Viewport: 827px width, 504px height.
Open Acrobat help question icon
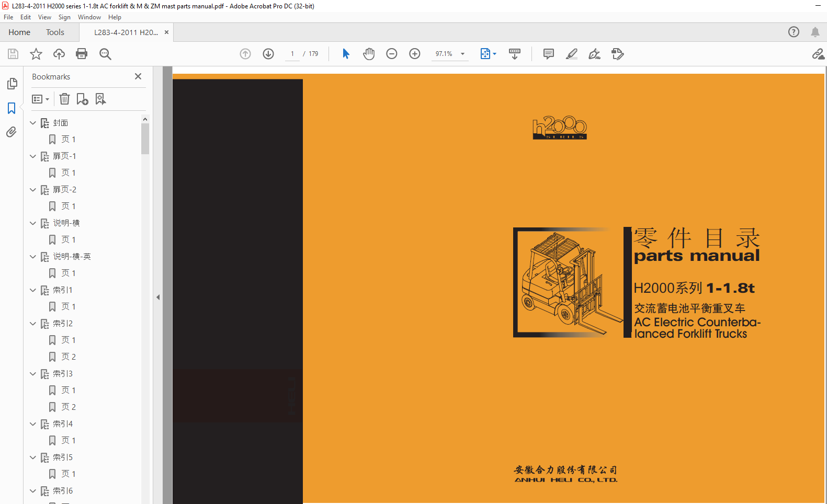coord(794,32)
